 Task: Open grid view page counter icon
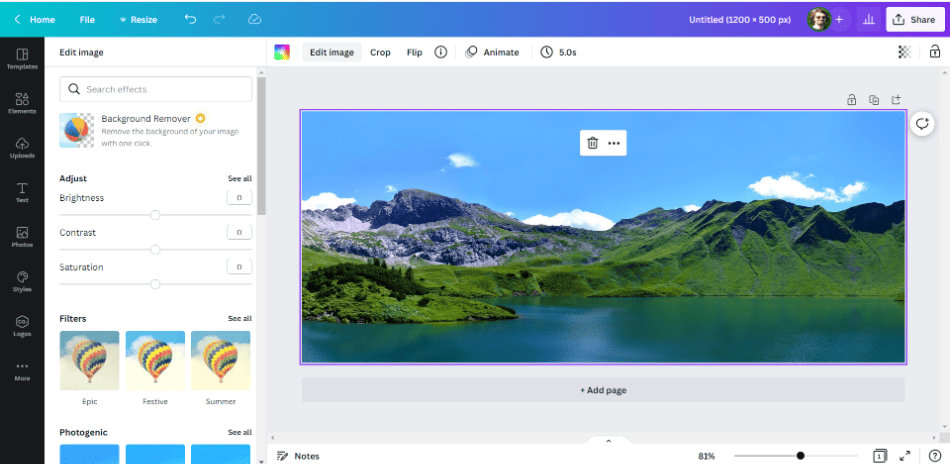click(880, 456)
